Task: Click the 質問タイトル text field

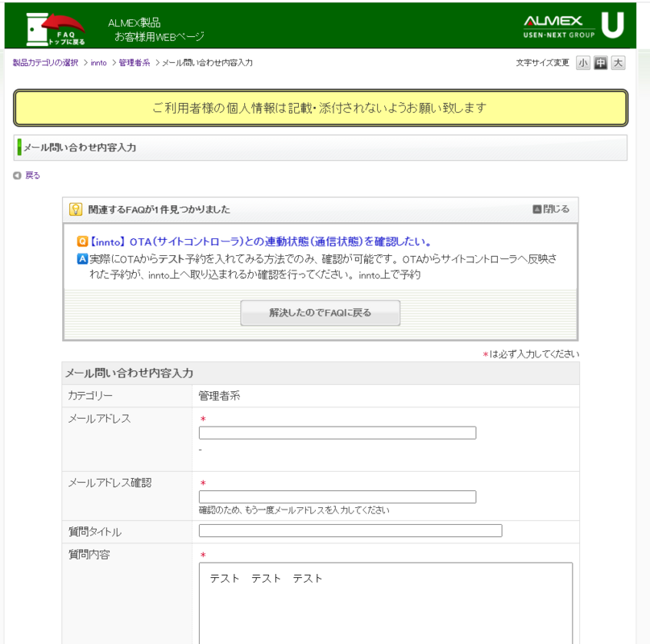Action: click(x=350, y=530)
